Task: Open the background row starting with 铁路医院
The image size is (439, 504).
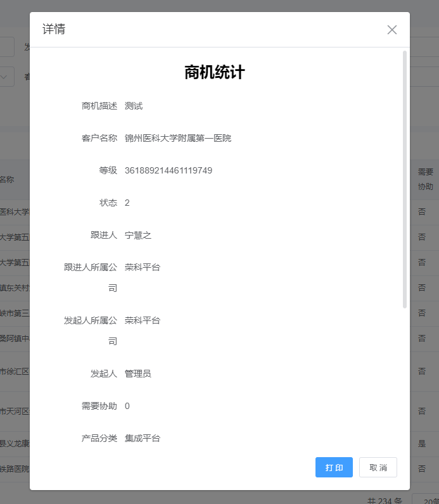Action: pyautogui.click(x=14, y=469)
